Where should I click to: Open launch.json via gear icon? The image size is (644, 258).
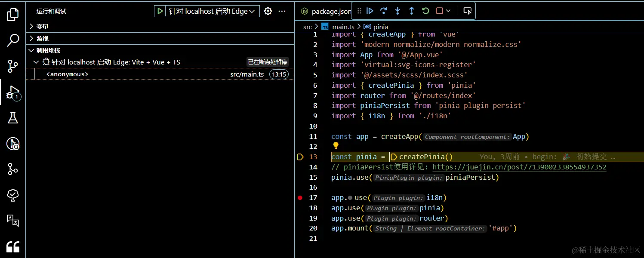click(268, 11)
